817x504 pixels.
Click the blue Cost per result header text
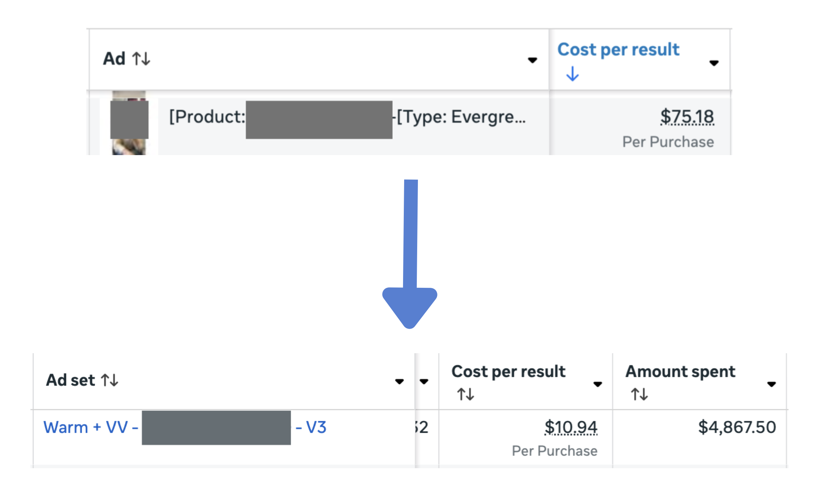click(618, 50)
